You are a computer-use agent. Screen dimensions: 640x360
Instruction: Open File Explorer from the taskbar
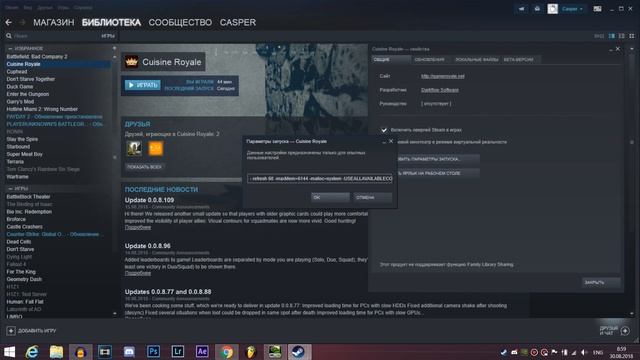56,352
